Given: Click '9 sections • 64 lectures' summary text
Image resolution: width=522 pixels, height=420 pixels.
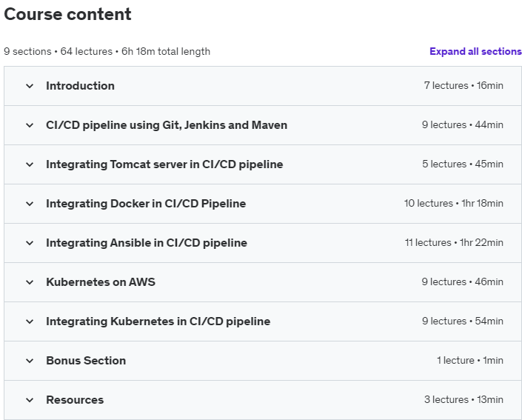Looking at the screenshot, I should (x=58, y=52).
